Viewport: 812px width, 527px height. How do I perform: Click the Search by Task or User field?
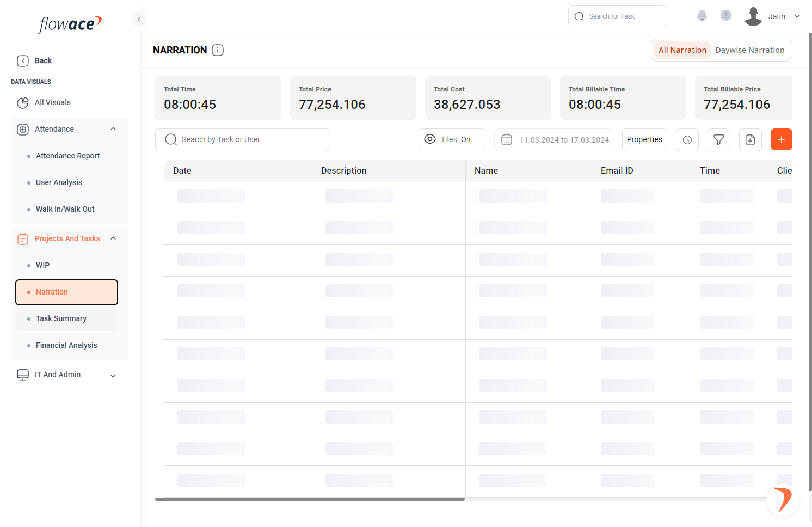click(242, 140)
